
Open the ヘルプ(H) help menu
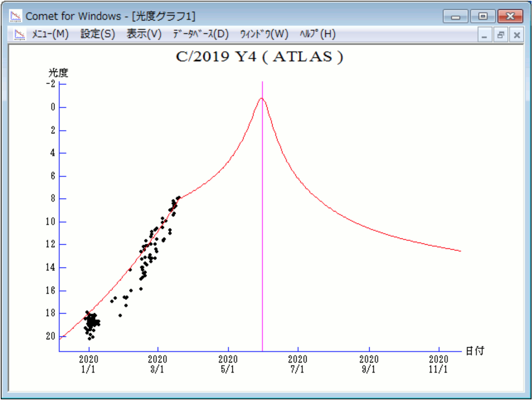pos(317,34)
